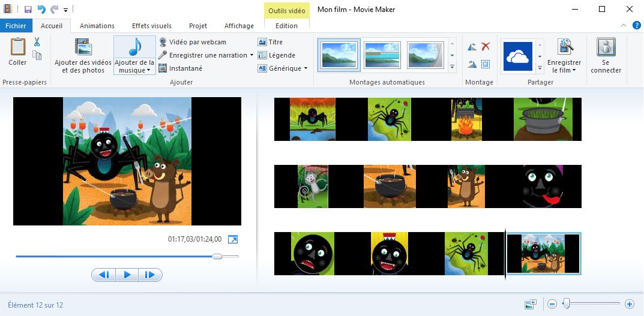Click the preview seek bar handle
This screenshot has height=316, width=644.
tap(217, 257)
